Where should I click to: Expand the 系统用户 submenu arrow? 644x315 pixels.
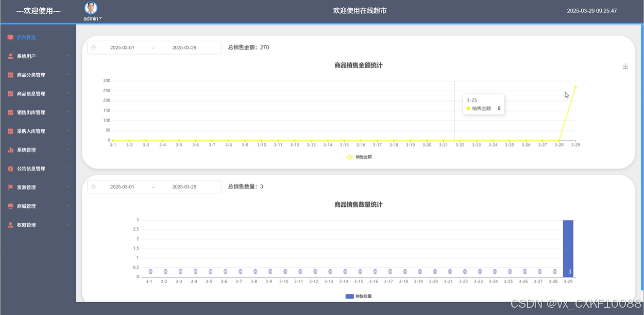[x=67, y=56]
